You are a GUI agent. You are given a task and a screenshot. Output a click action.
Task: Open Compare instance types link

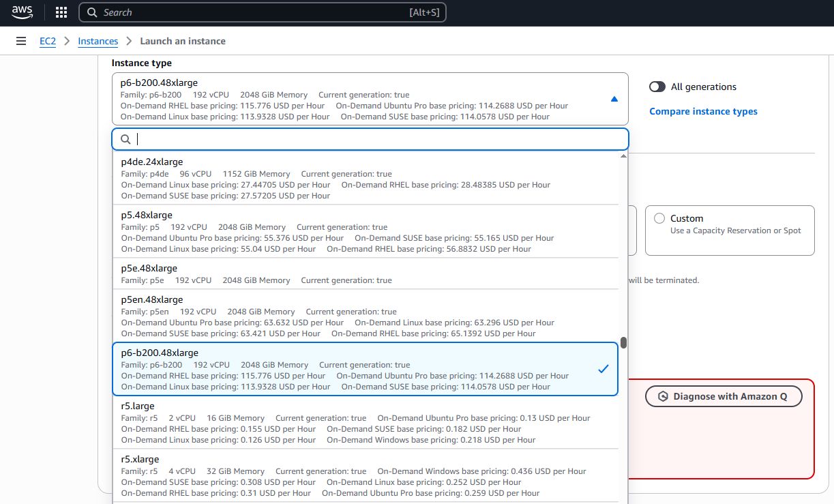click(703, 111)
